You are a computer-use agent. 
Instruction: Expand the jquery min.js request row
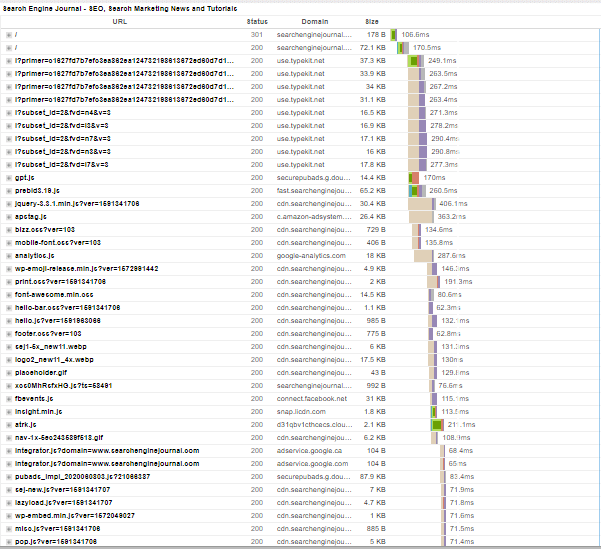click(x=8, y=204)
